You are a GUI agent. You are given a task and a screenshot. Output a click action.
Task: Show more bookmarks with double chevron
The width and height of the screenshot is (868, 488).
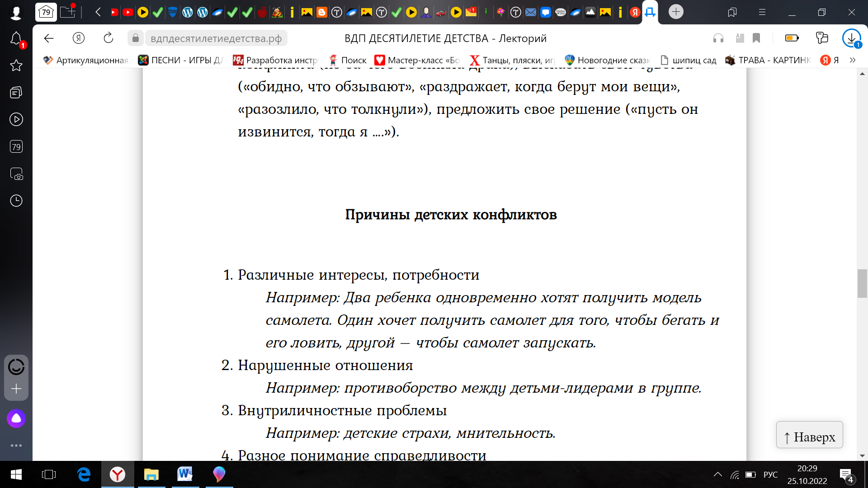point(853,60)
